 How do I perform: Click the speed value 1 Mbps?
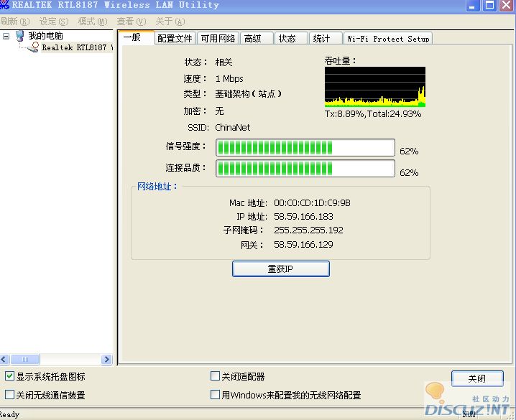point(229,79)
